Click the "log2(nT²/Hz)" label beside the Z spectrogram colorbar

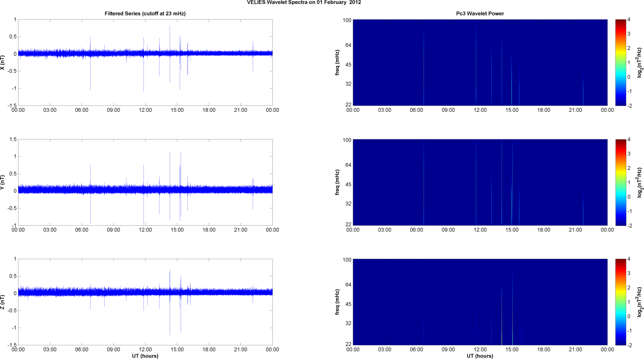[640, 302]
